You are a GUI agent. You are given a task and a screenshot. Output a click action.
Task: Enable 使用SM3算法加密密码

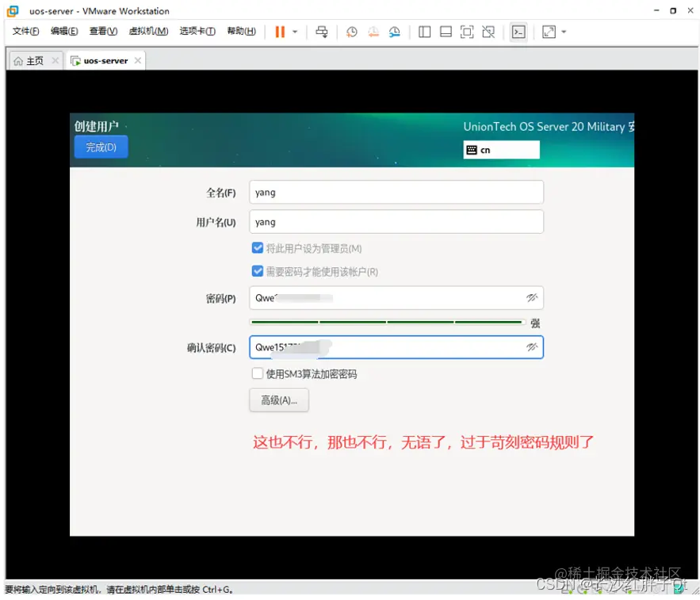[257, 373]
